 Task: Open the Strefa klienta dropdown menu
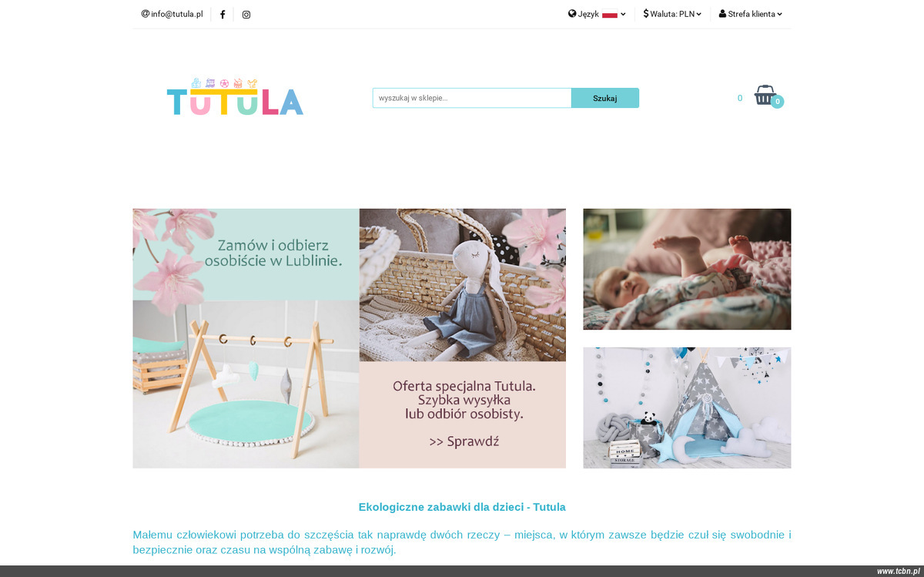point(751,14)
